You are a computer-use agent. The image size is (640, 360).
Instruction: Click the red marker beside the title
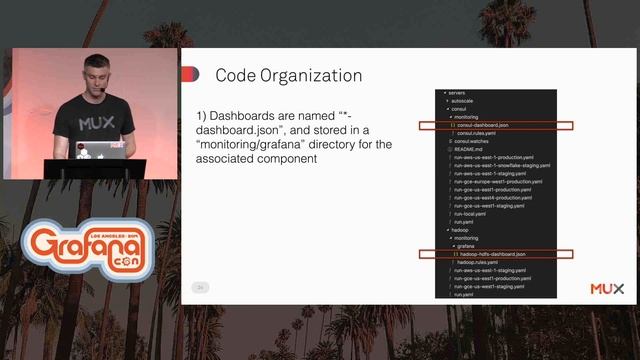click(x=190, y=74)
